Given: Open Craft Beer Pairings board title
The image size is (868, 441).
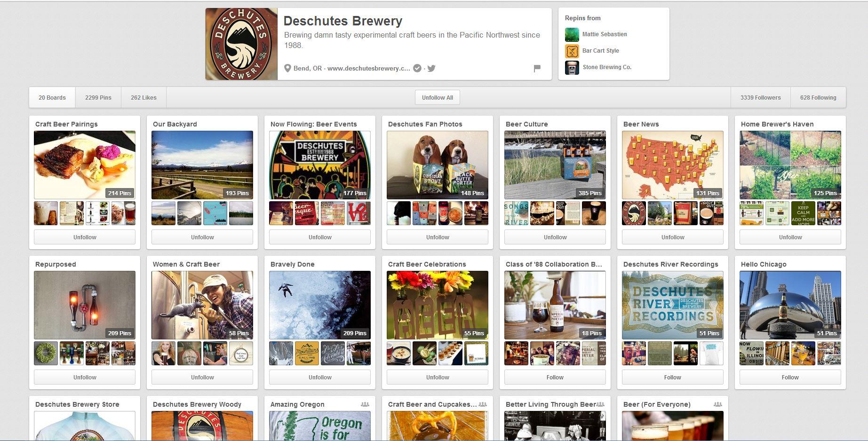Looking at the screenshot, I should [66, 124].
